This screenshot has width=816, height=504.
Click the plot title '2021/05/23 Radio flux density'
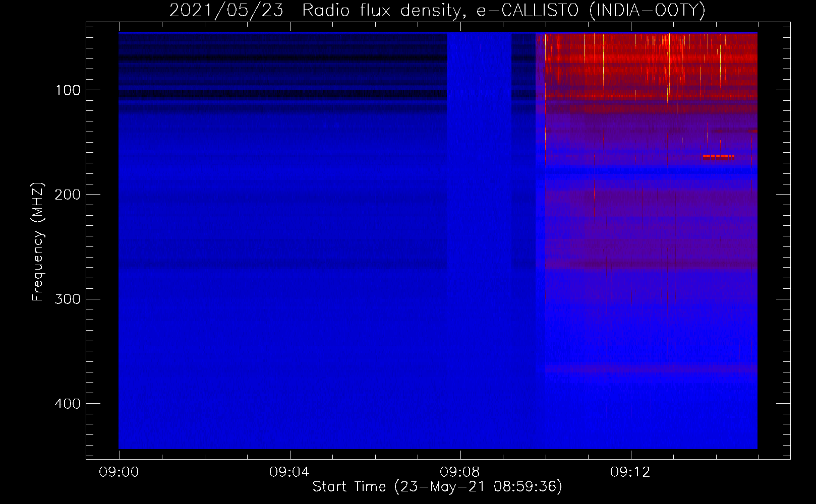(315, 10)
